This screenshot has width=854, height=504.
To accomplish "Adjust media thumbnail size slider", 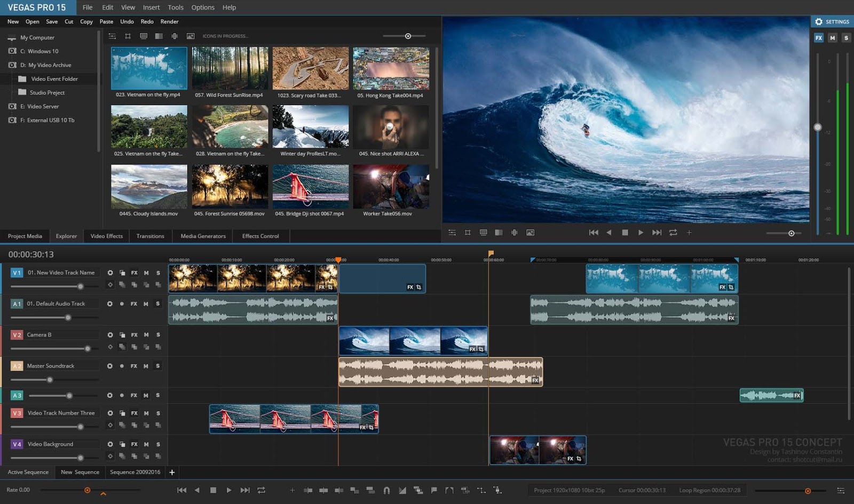I will 408,36.
